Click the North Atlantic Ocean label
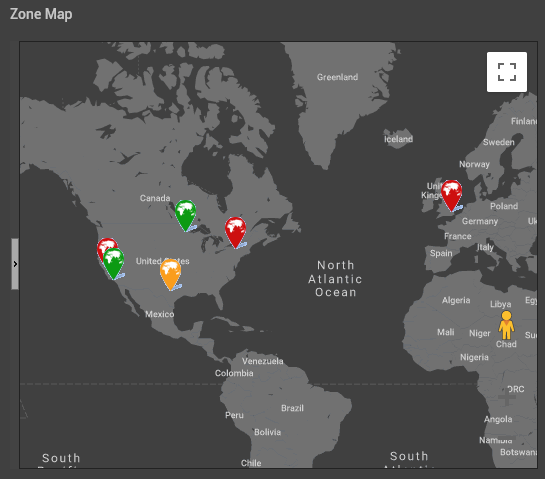This screenshot has width=545, height=479. click(x=335, y=279)
